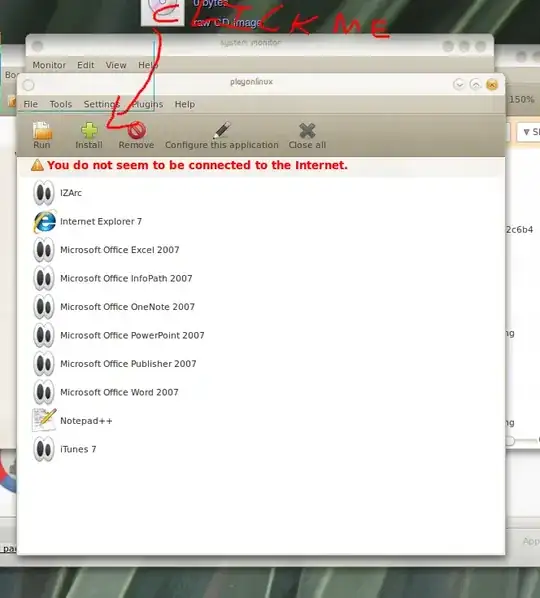Viewport: 540px width, 598px height.
Task: Click Microsoft Office Excel 2007 label
Action: (120, 250)
